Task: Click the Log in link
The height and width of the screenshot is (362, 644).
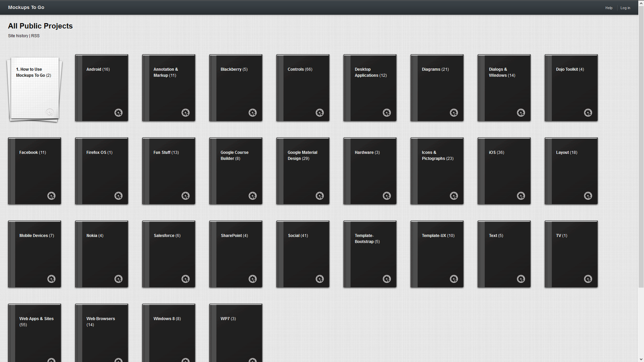Action: click(x=625, y=8)
